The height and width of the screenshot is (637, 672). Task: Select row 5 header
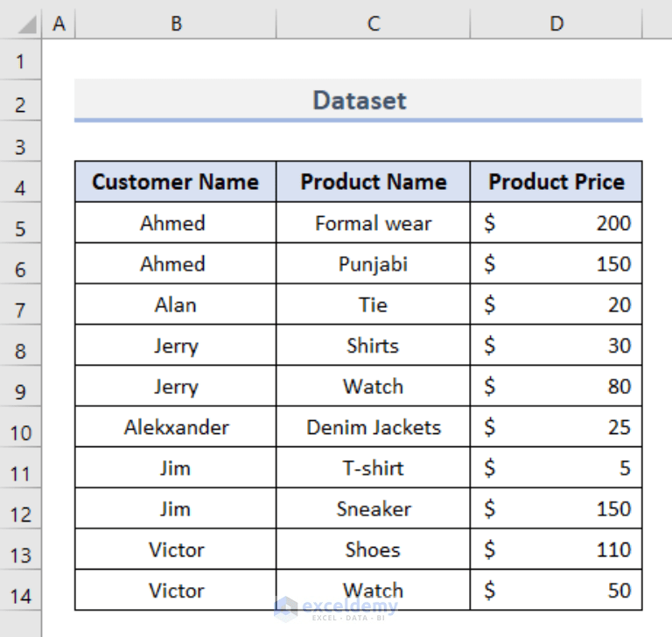click(x=20, y=223)
